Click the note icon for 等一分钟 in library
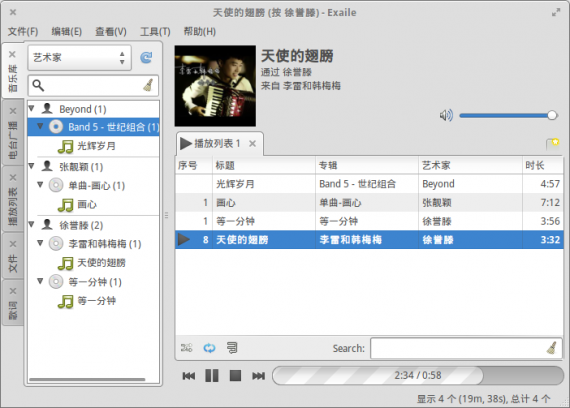This screenshot has height=408, width=570. click(65, 301)
